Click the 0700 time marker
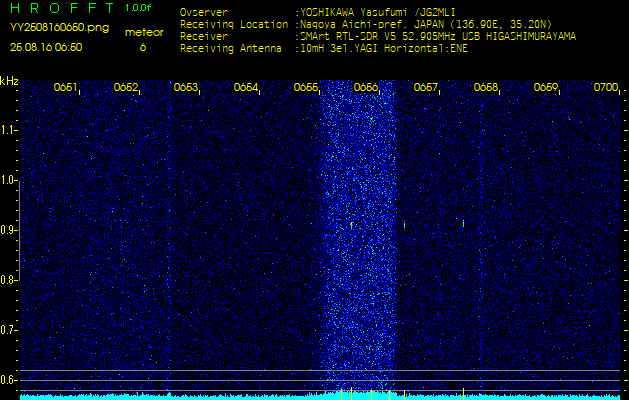This screenshot has height=400, width=629. tap(606, 87)
